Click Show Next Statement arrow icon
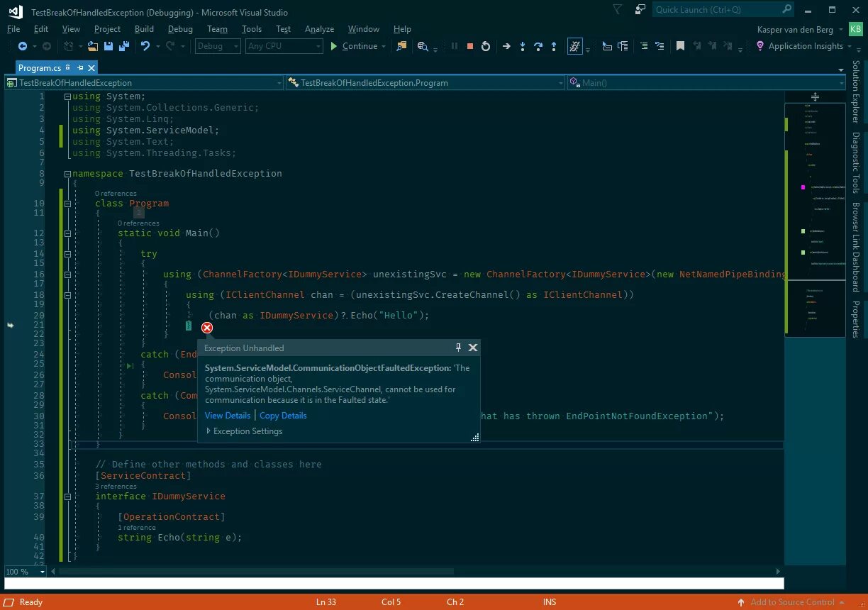868x610 pixels. pos(506,46)
